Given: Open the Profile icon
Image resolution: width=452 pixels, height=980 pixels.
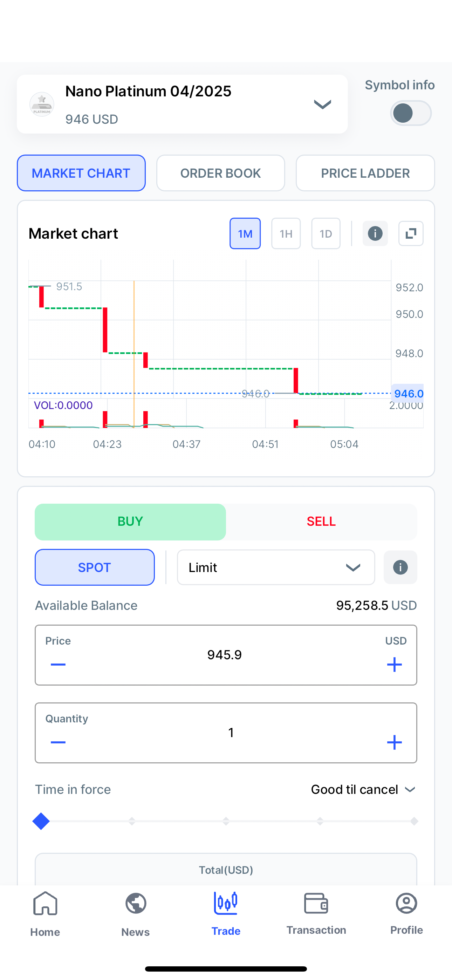Looking at the screenshot, I should (406, 903).
